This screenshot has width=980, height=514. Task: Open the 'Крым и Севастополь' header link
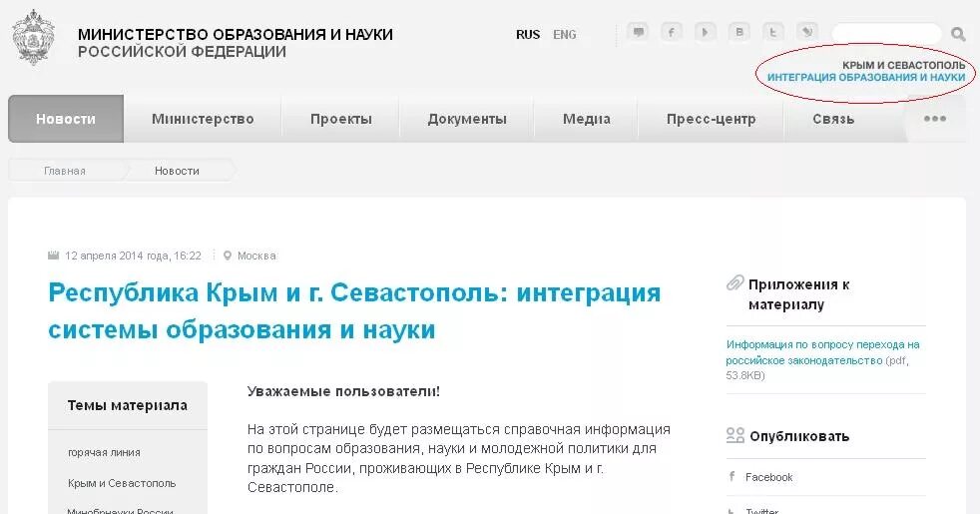(904, 65)
